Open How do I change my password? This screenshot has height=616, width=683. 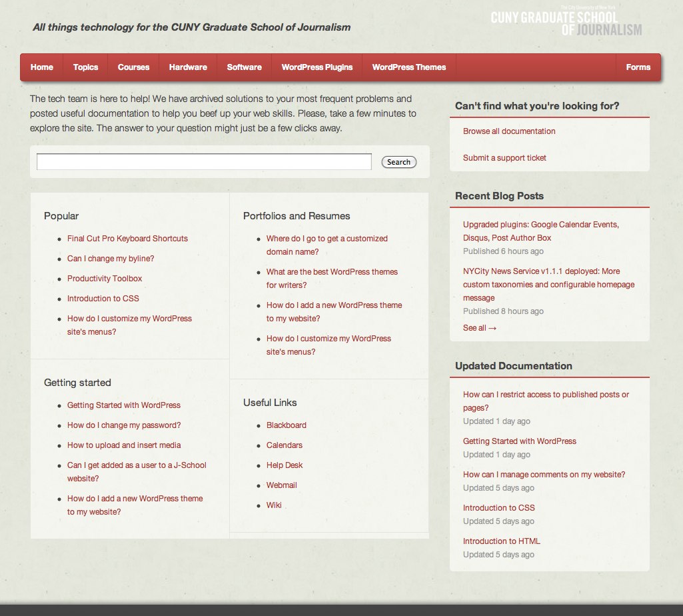124,425
